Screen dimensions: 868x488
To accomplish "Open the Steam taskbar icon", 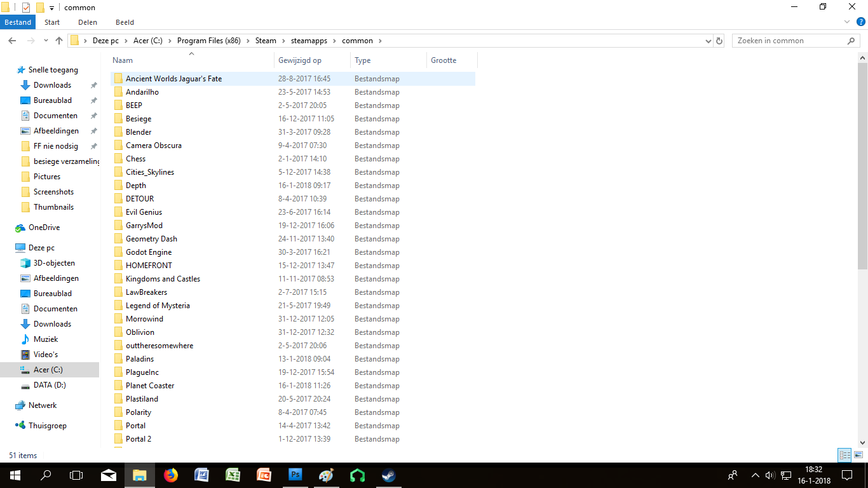I will [388, 475].
